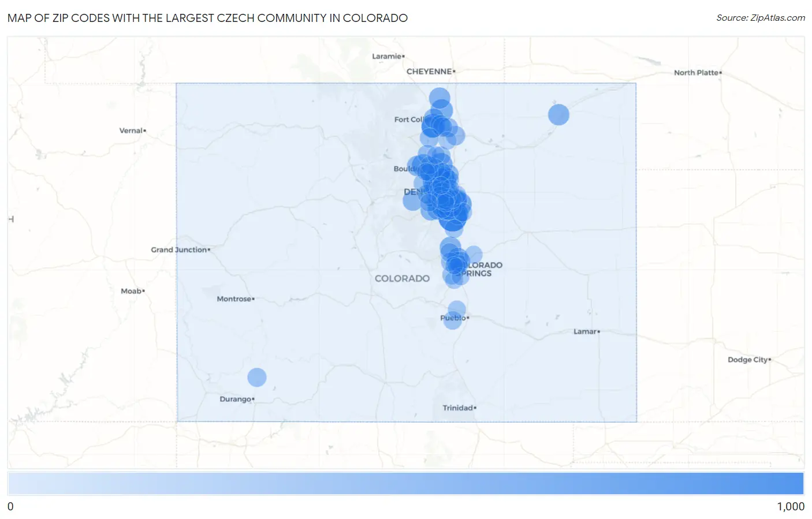Click the color legend gradient bar
Screen dimensions: 812x519
(406, 484)
